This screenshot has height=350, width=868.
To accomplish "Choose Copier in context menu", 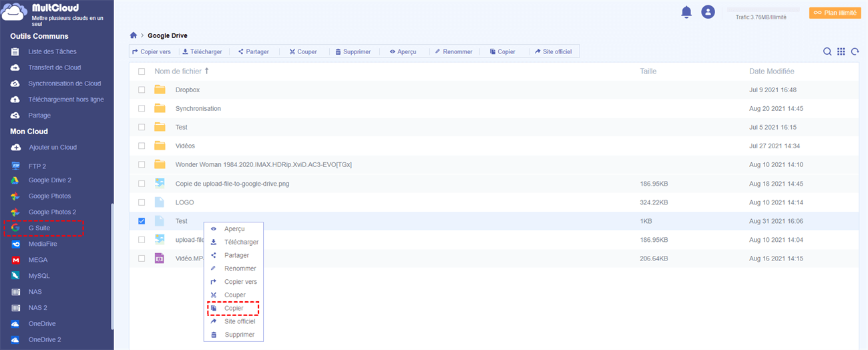I will pyautogui.click(x=233, y=309).
